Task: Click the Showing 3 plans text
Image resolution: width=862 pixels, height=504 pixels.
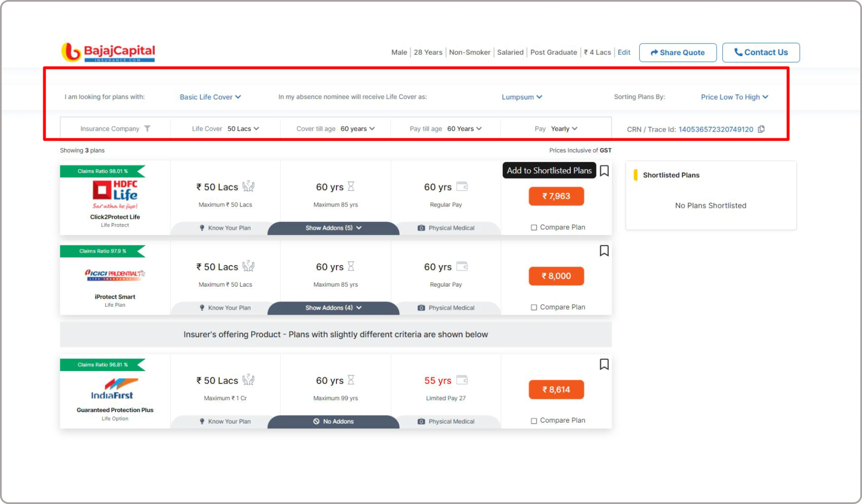Action: (82, 150)
